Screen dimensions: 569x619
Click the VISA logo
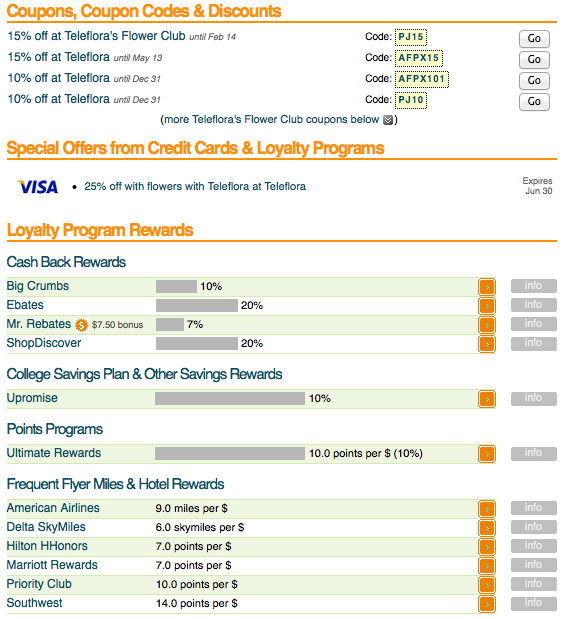[x=38, y=187]
